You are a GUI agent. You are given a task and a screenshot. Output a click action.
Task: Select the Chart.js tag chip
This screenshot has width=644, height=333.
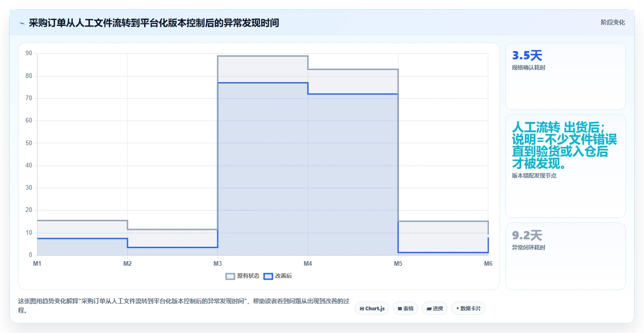tap(372, 308)
